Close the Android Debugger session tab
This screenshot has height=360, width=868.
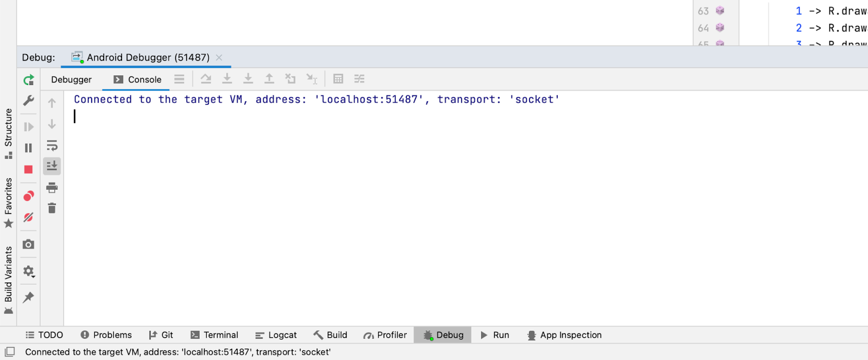[219, 57]
